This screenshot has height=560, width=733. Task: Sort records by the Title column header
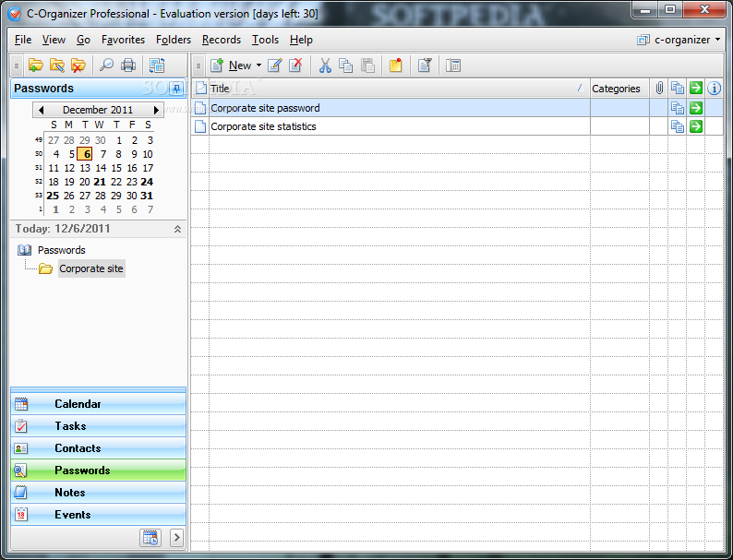coord(399,89)
